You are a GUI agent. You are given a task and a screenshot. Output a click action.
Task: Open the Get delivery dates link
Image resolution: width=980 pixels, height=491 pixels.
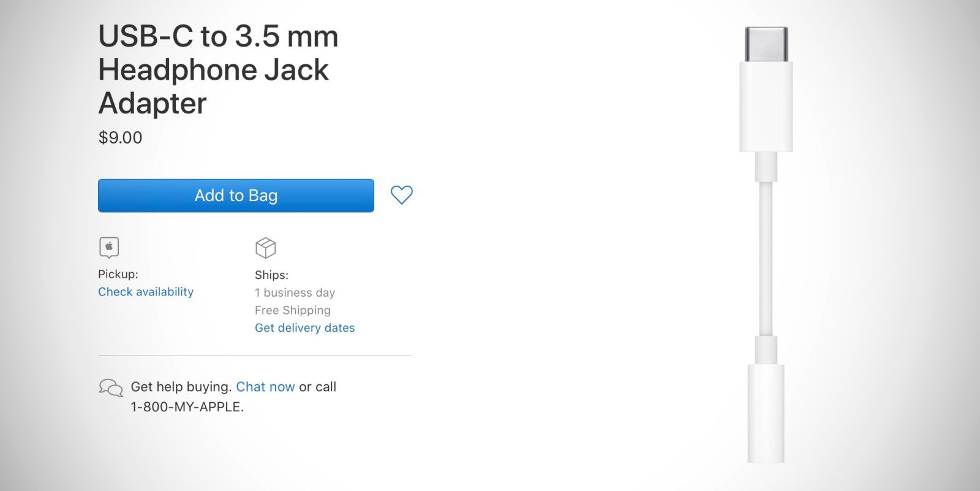(304, 328)
